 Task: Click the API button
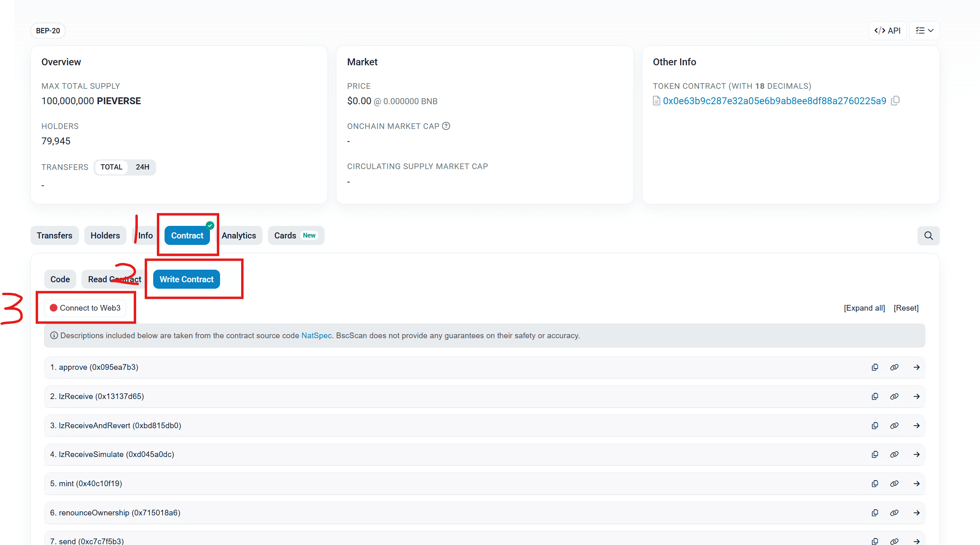(x=887, y=31)
